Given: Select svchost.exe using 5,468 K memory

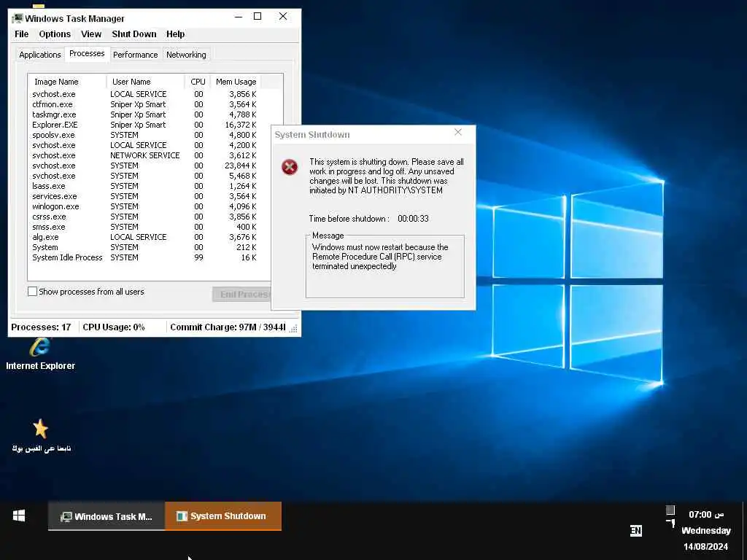Looking at the screenshot, I should (144, 176).
